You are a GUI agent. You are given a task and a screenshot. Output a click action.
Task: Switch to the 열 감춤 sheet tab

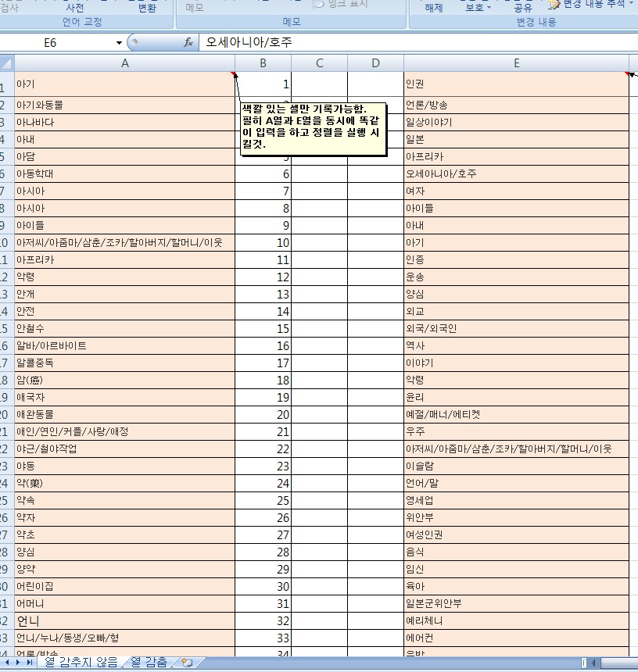149,663
